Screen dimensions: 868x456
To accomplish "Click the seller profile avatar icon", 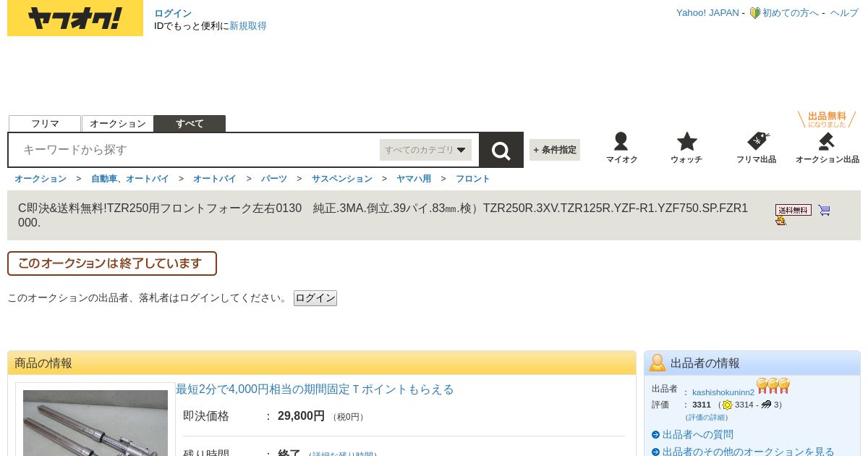I will (x=658, y=363).
